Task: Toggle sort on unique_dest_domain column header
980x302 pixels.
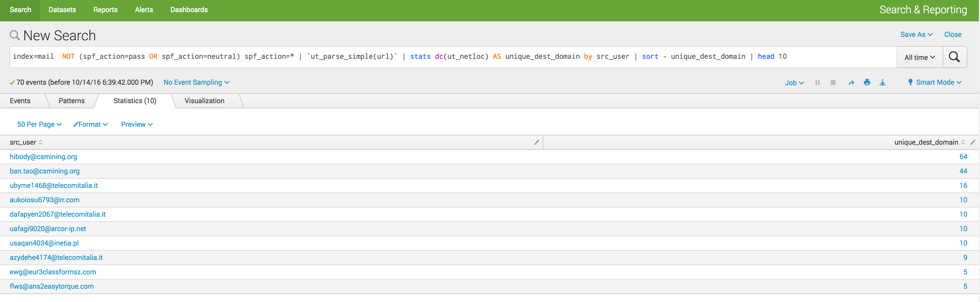Action: click(x=962, y=142)
